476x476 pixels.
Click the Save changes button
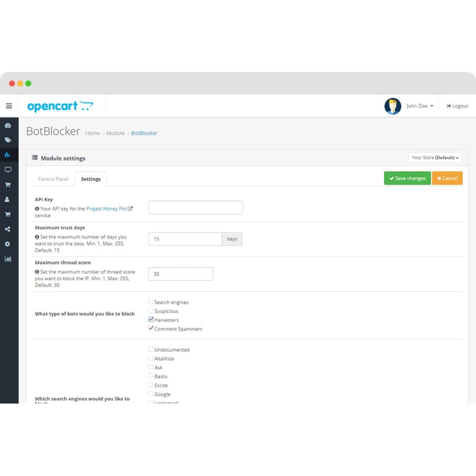(x=407, y=178)
